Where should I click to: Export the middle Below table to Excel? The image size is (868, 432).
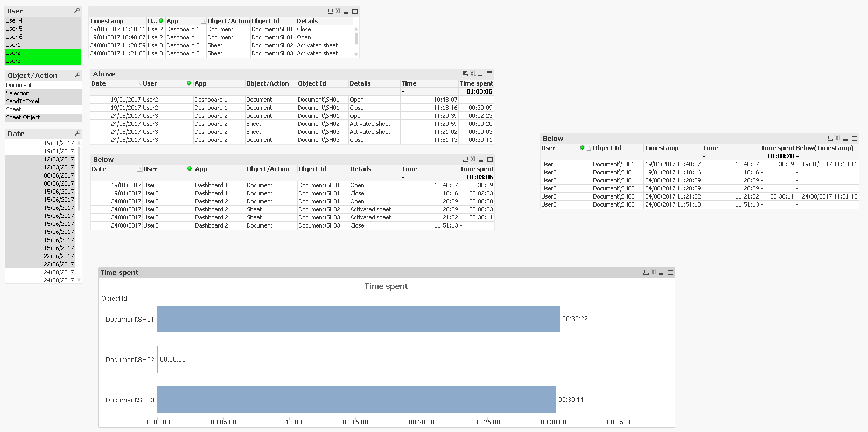tap(473, 159)
